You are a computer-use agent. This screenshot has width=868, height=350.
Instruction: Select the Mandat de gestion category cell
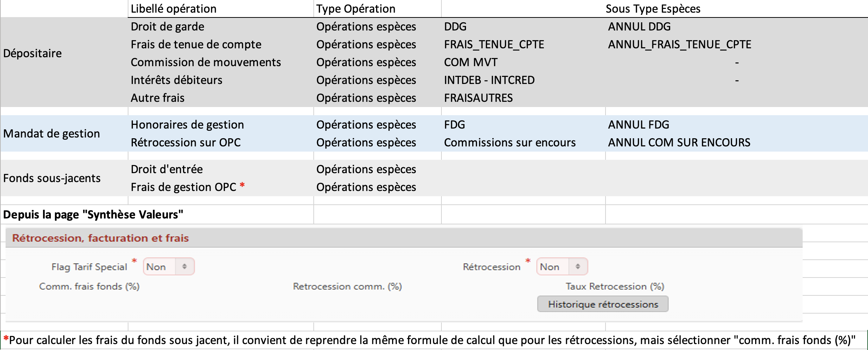click(x=52, y=134)
